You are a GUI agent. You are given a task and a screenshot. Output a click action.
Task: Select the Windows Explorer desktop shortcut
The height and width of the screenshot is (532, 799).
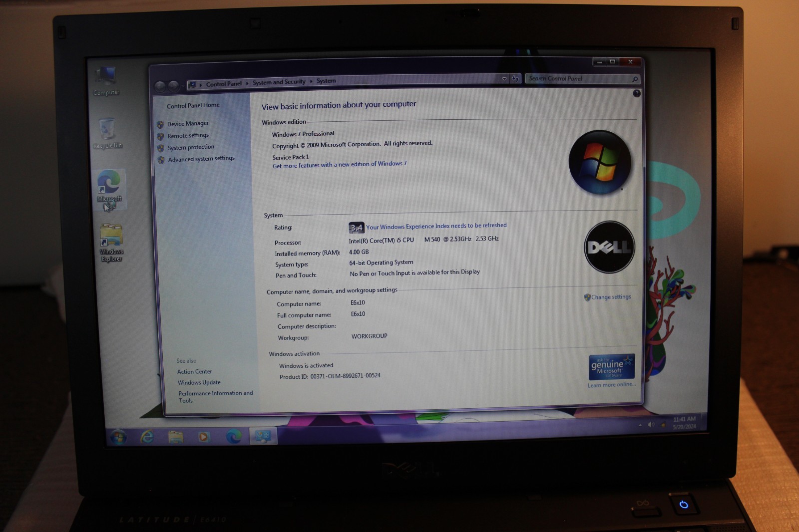tap(111, 243)
